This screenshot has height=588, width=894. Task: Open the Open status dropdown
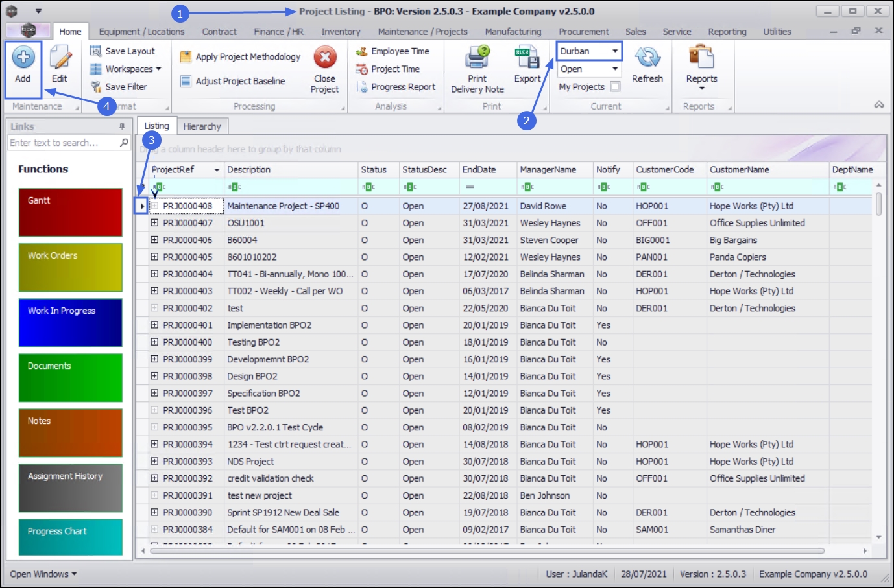[x=614, y=69]
